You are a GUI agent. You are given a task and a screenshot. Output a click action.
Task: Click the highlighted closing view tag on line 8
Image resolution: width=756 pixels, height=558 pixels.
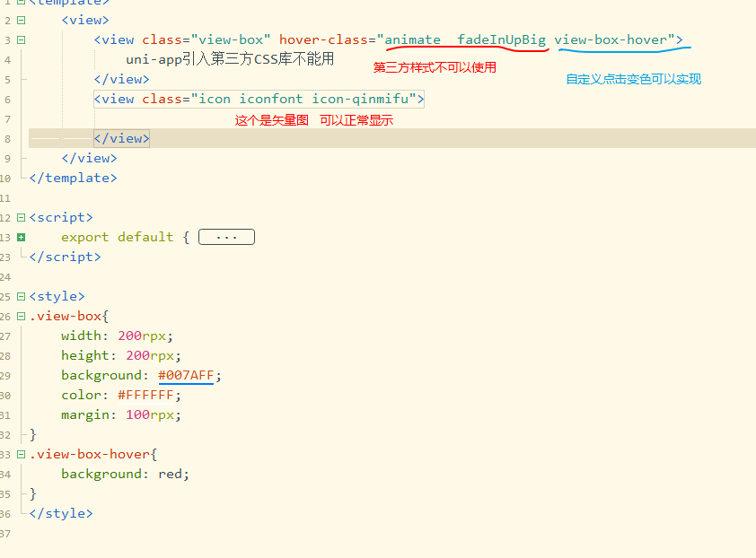coord(121,138)
